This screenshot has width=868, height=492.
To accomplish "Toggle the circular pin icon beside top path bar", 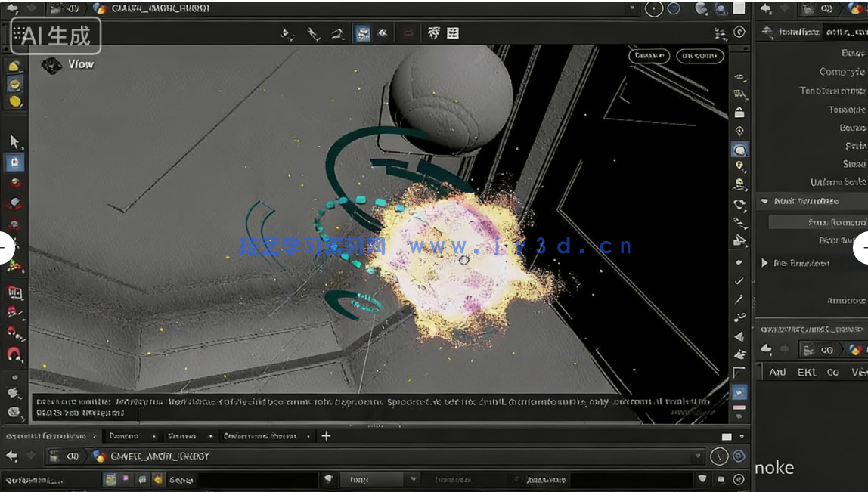I will pyautogui.click(x=654, y=8).
